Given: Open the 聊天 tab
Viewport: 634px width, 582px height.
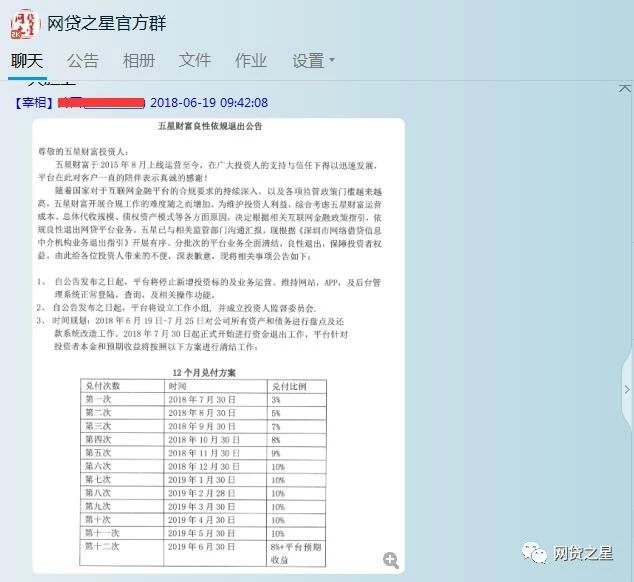Looking at the screenshot, I should (x=27, y=61).
